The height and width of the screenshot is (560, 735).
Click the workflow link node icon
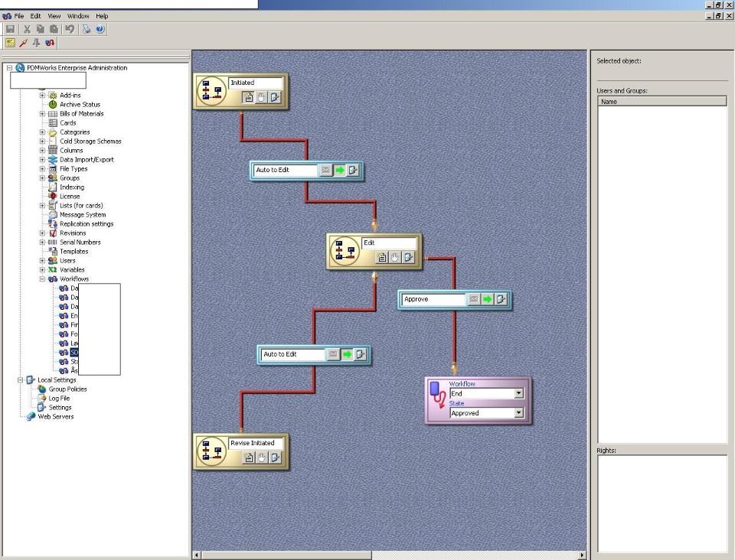click(x=437, y=395)
